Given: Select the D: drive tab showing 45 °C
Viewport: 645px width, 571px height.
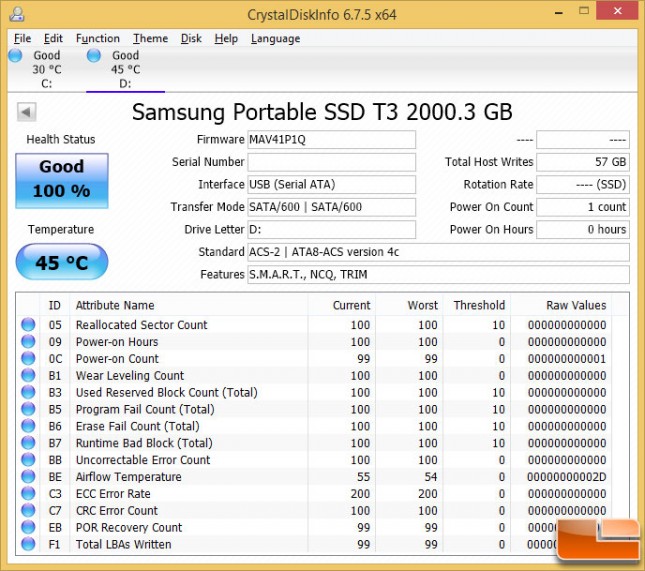Looking at the screenshot, I should click(125, 69).
